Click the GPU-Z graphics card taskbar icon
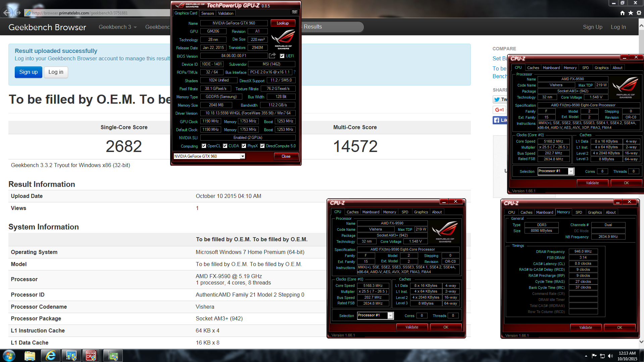Screen dimensions: 644x362 [113, 356]
